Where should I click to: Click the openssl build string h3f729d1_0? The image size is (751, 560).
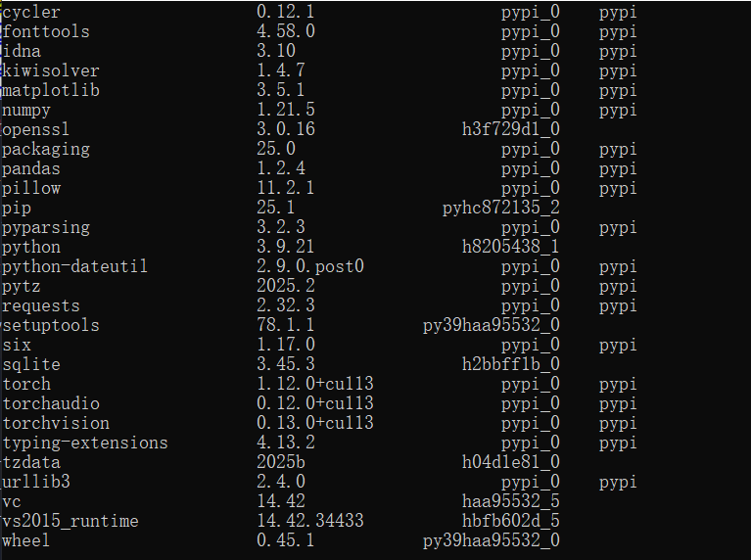click(511, 129)
